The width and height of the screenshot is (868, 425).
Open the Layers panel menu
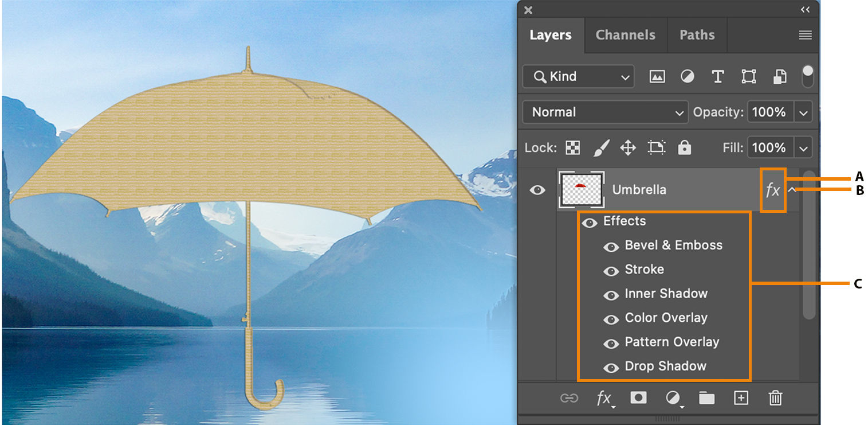[805, 35]
